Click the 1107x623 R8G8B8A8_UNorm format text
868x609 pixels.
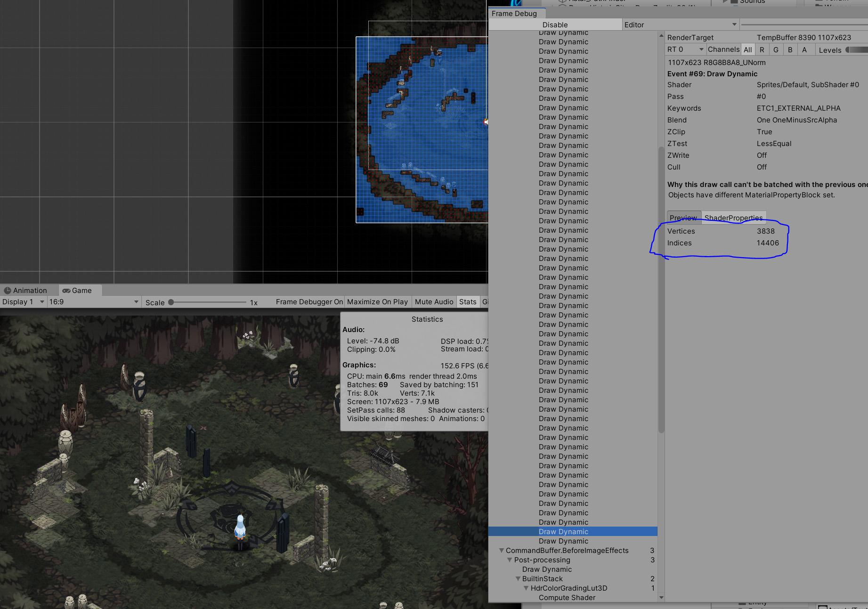pos(716,63)
